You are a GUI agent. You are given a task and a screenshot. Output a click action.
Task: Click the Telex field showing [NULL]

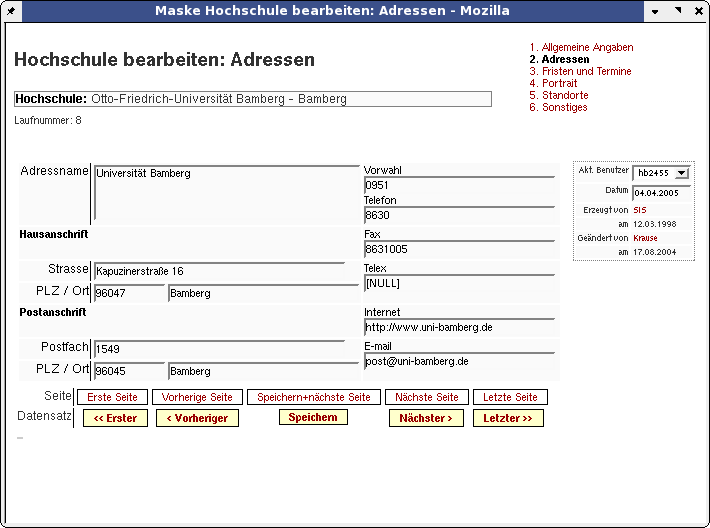[x=459, y=283]
